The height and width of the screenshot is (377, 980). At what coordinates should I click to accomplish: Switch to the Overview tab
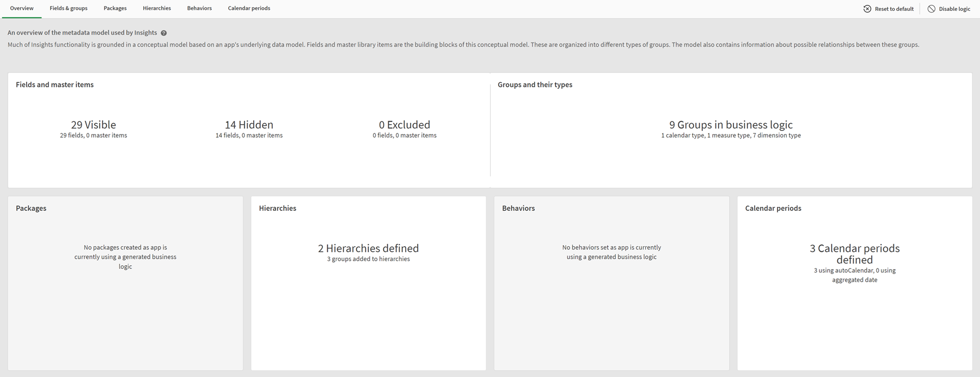pyautogui.click(x=22, y=8)
